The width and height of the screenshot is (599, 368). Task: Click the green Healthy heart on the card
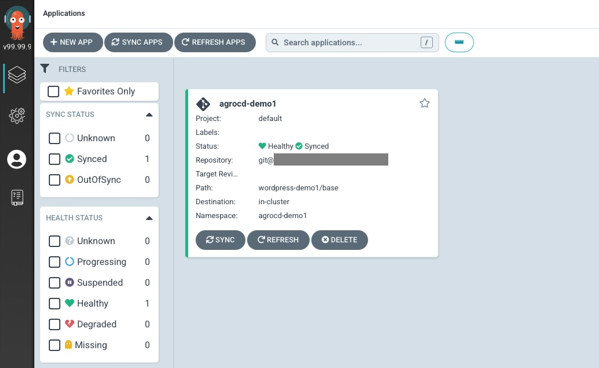[262, 146]
